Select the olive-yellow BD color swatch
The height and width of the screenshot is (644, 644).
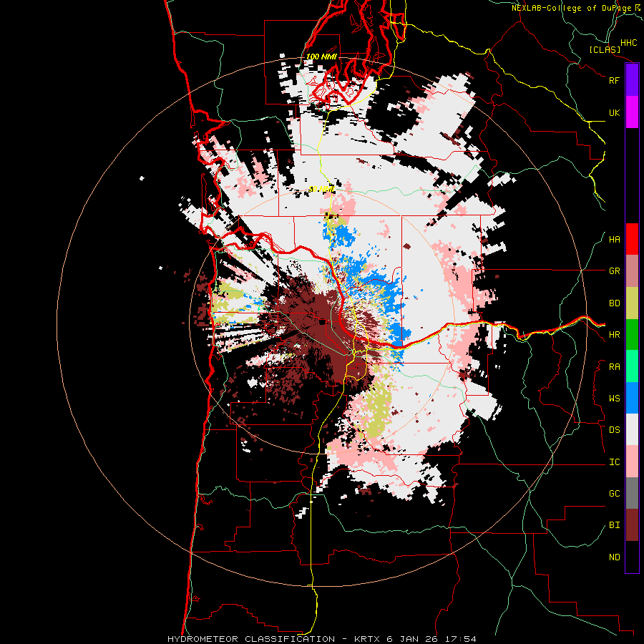[632, 303]
